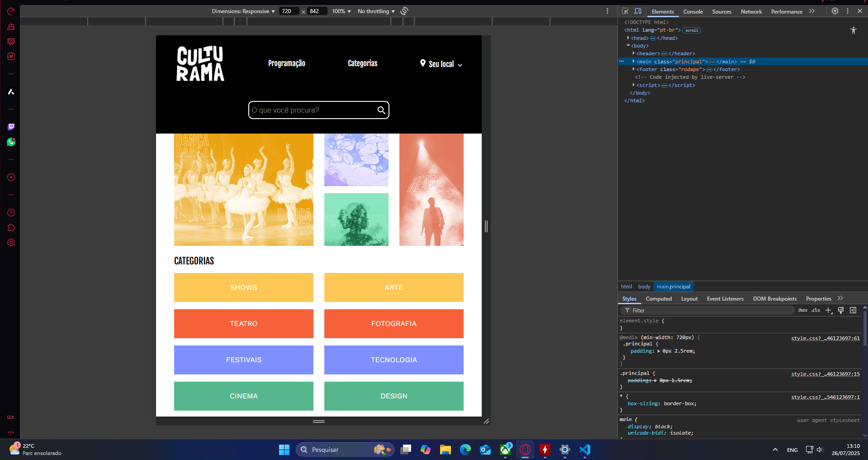Screen dimensions: 868x460
Task: Click the FOTOGRAFIA category button
Action: (x=394, y=324)
